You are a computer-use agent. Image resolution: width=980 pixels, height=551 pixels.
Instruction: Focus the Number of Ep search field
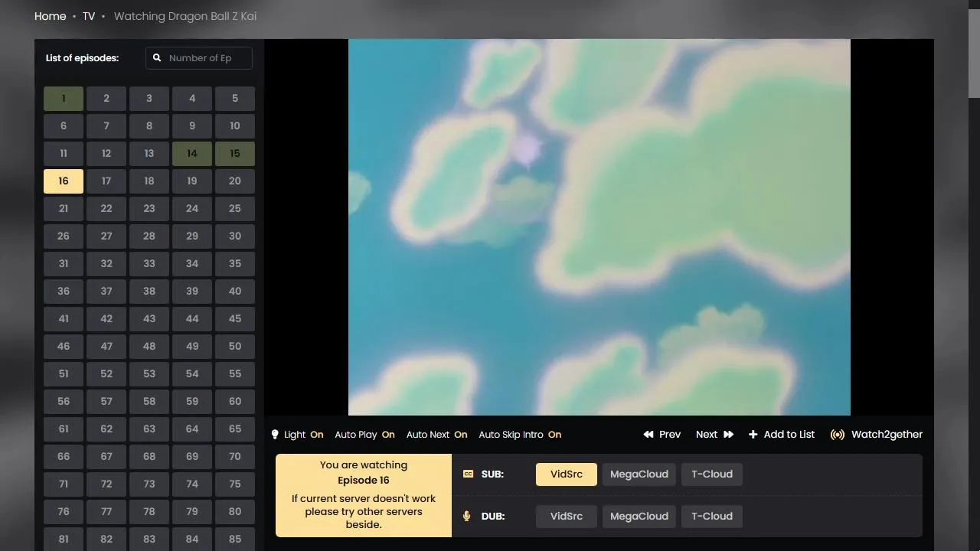coord(199,57)
